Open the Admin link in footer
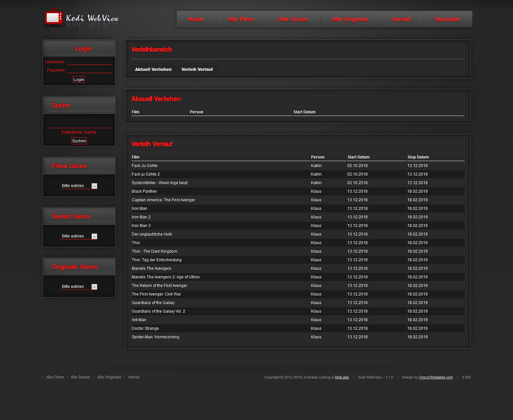Image resolution: width=513 pixels, height=420 pixels. click(x=134, y=377)
